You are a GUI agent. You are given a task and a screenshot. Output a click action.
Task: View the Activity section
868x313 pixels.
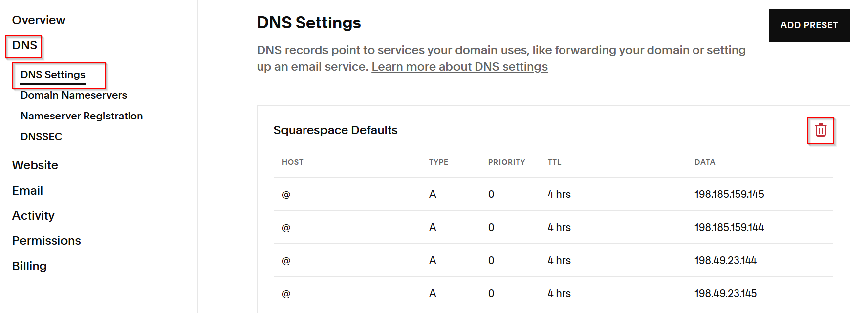(33, 216)
